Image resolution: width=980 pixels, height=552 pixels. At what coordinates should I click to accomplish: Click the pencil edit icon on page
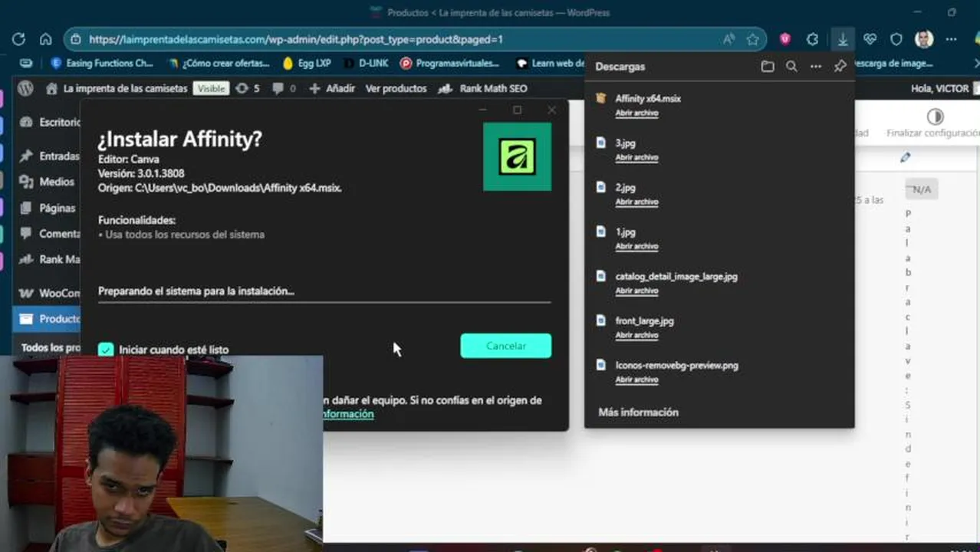click(906, 157)
